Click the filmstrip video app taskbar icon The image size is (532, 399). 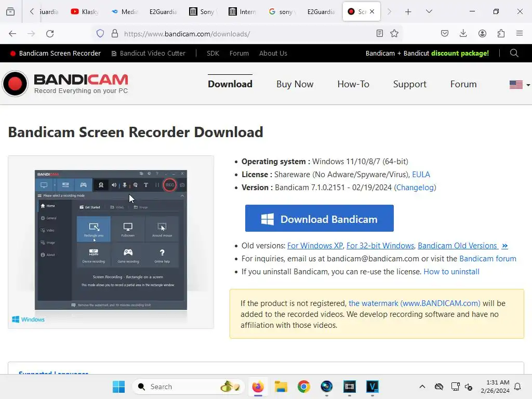[350, 387]
